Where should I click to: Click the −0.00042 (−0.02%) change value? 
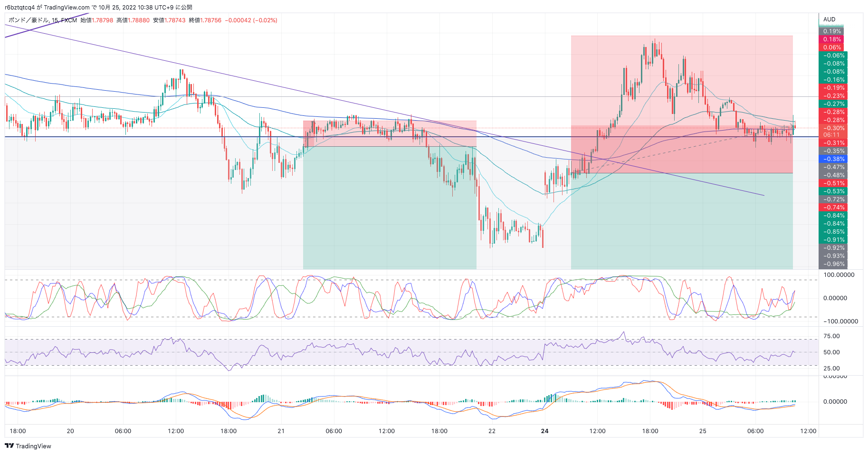pyautogui.click(x=251, y=20)
